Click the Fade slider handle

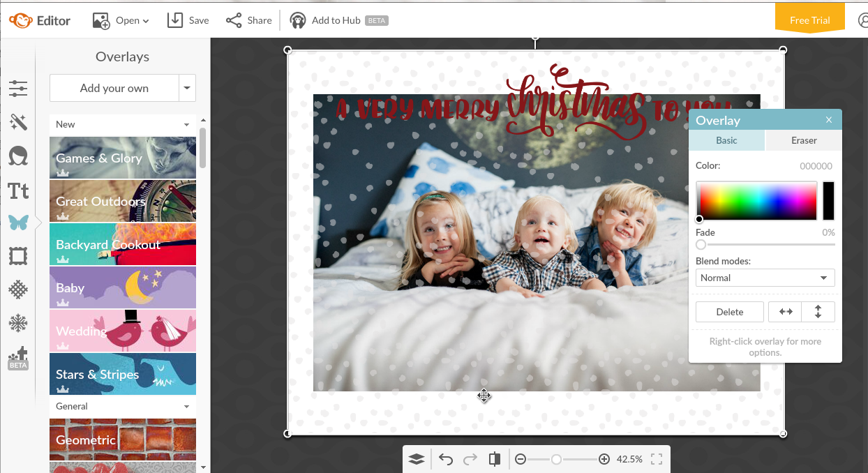[701, 245]
